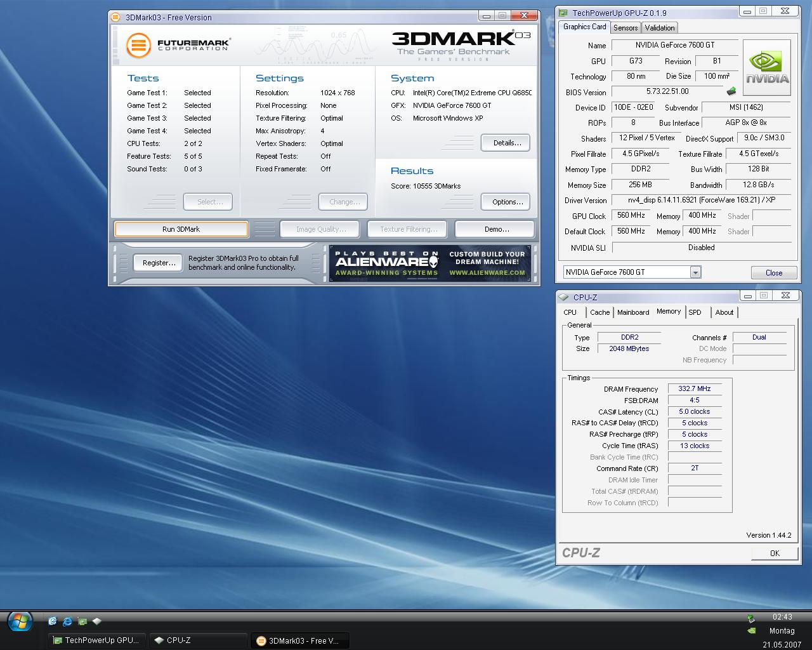Open the graphics card selection dropdown in GPU-Z
Image resolution: width=812 pixels, height=650 pixels.
[x=695, y=272]
